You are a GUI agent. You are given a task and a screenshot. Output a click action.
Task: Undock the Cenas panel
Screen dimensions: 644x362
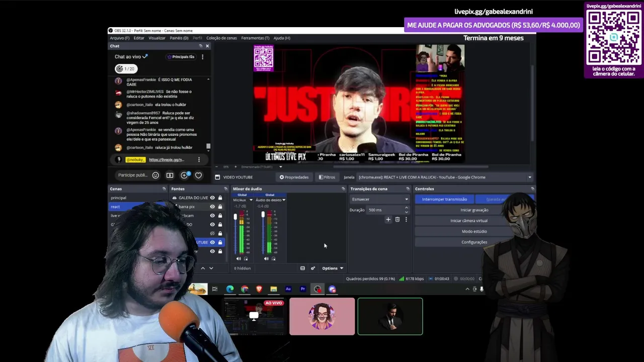click(164, 189)
